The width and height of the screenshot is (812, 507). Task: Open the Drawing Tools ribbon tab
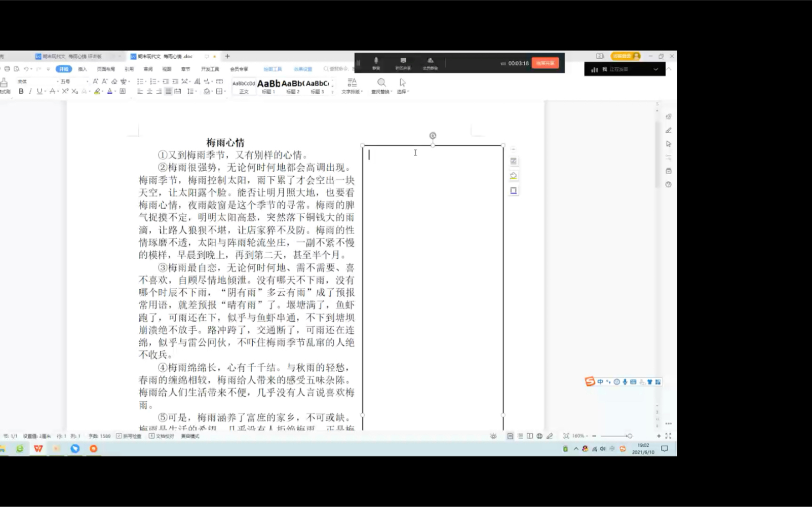tap(273, 69)
